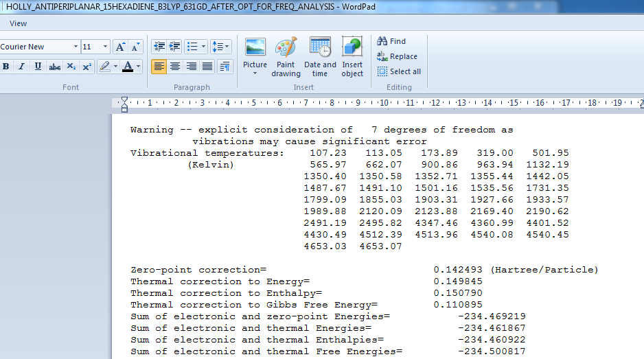644x359 pixels.
Task: Insert Date and time
Action: 320,57
